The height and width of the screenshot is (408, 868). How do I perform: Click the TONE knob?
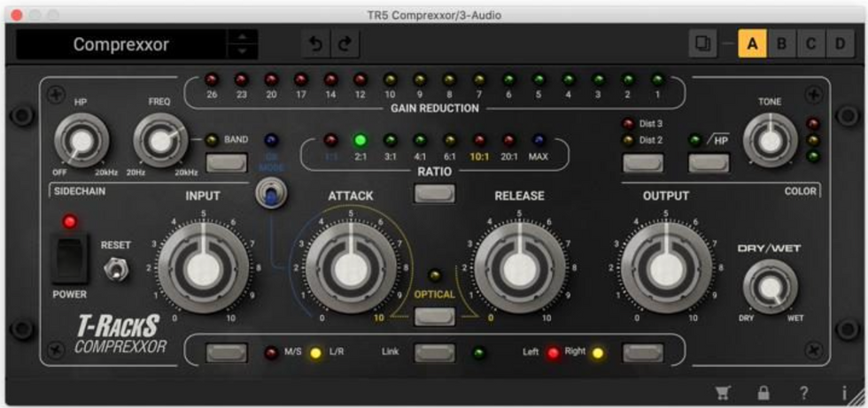point(770,141)
